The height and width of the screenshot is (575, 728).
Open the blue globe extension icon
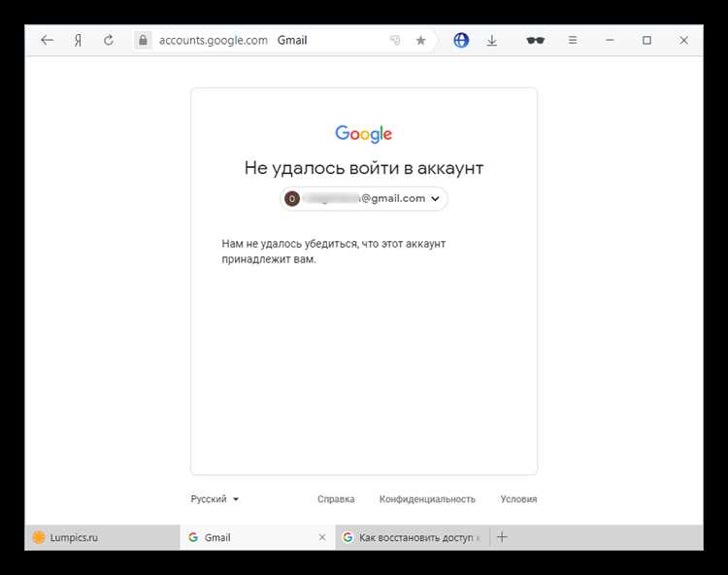point(462,41)
